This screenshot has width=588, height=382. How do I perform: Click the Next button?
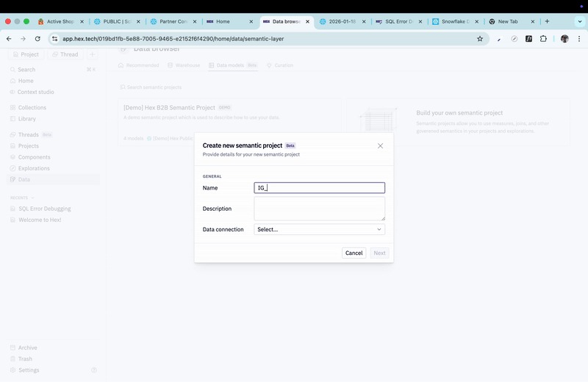pos(379,253)
